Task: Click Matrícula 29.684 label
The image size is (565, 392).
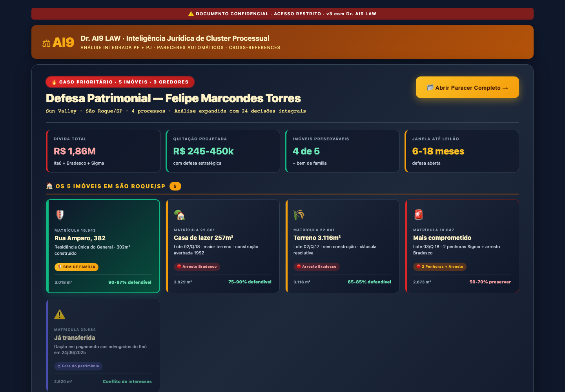Action: pyautogui.click(x=75, y=330)
